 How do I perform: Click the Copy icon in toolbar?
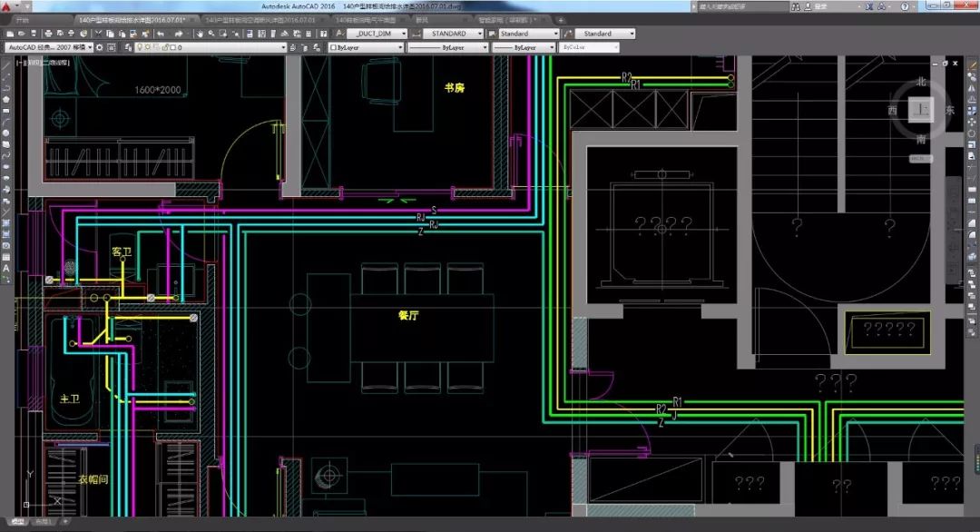click(110, 34)
